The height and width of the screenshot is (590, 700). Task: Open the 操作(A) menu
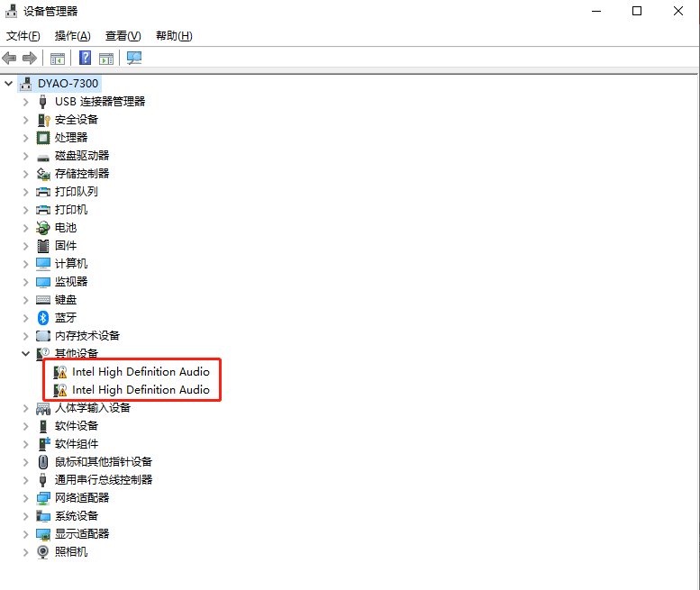tap(72, 36)
